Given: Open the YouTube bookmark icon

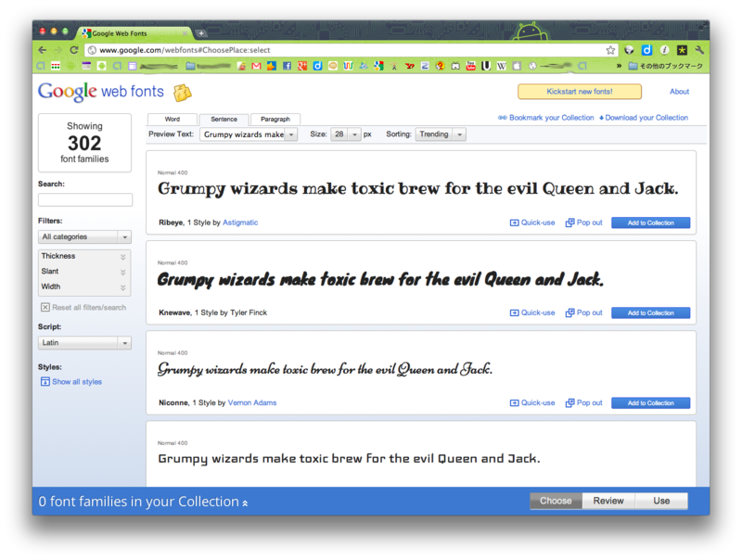Looking at the screenshot, I should point(470,66).
